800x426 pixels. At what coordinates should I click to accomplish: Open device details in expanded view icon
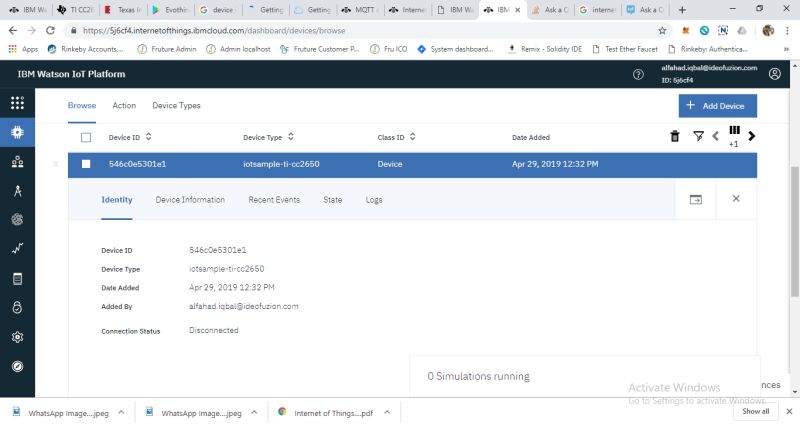(x=695, y=199)
